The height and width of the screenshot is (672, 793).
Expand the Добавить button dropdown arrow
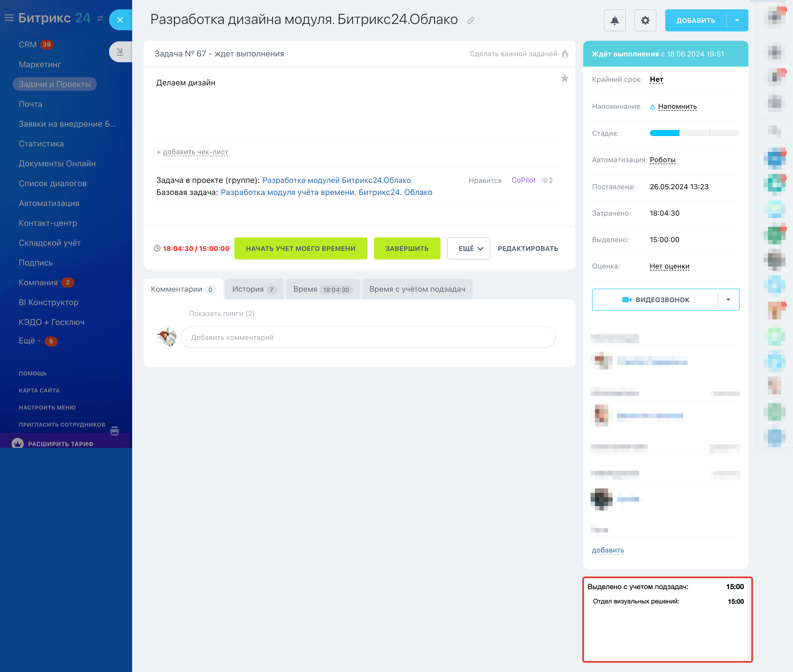tap(737, 20)
